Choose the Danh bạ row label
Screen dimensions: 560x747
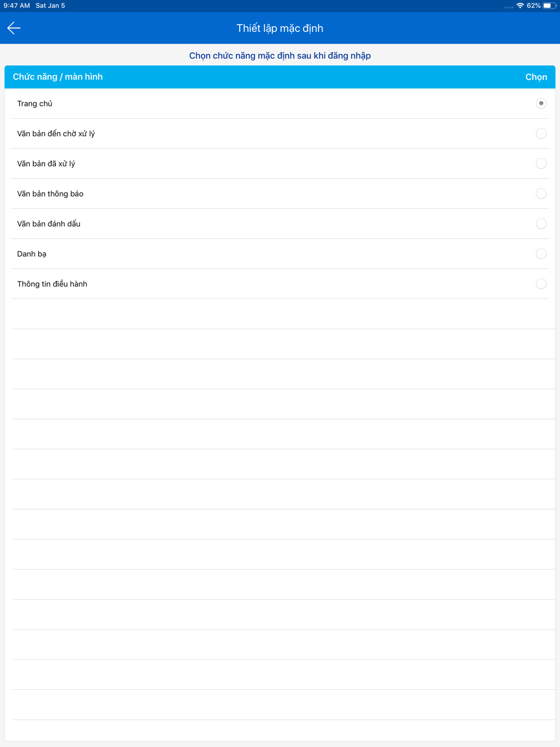32,254
